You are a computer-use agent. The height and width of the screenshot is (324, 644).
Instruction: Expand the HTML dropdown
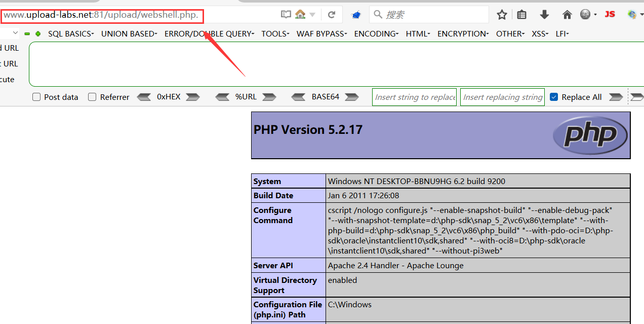(418, 34)
